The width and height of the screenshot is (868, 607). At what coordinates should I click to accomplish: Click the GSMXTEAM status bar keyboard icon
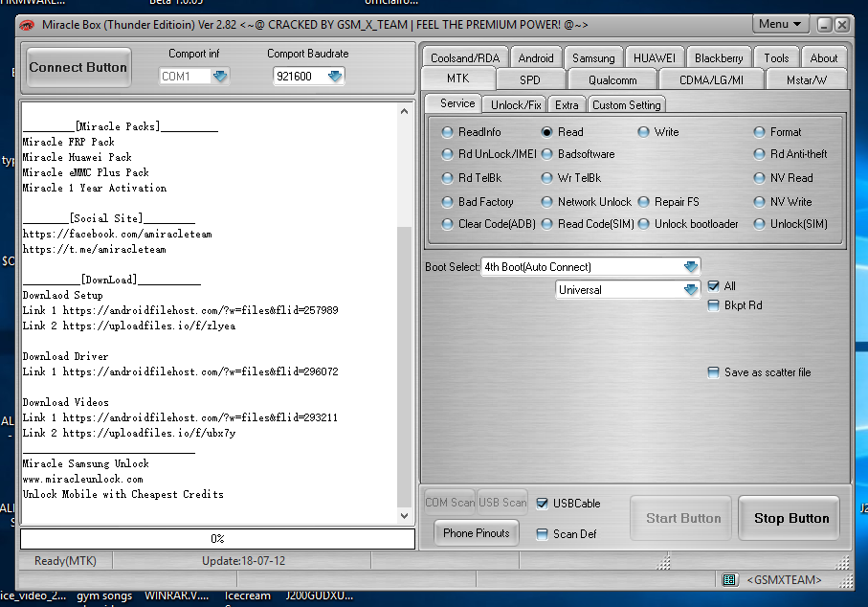click(x=729, y=579)
